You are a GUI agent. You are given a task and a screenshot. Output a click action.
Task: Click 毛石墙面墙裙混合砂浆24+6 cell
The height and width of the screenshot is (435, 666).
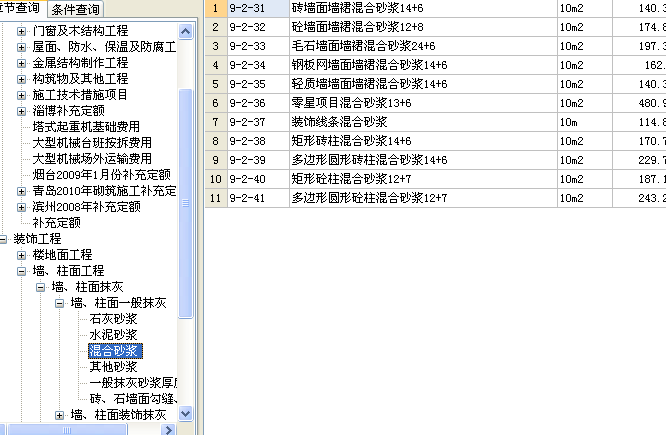[x=423, y=46]
